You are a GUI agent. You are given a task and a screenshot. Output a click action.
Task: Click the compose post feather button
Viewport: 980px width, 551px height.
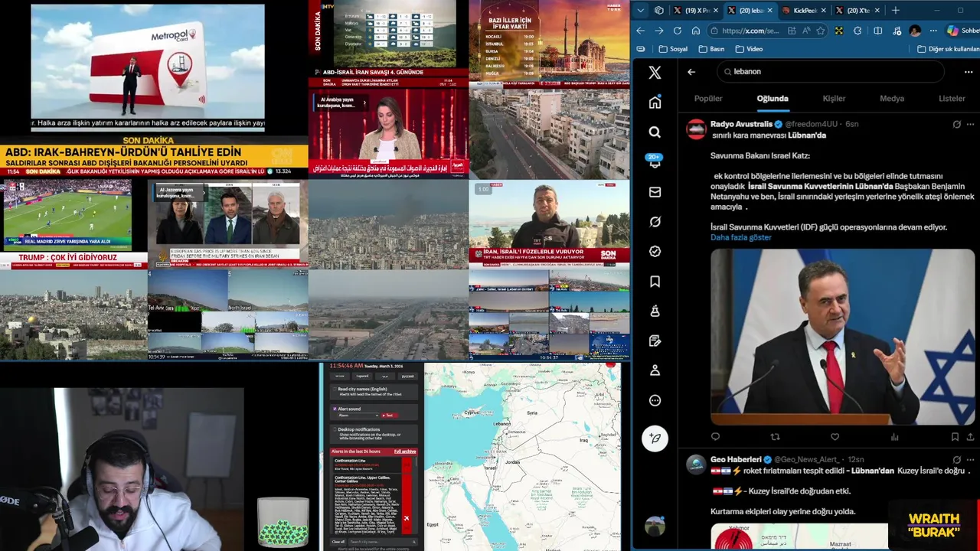(655, 439)
